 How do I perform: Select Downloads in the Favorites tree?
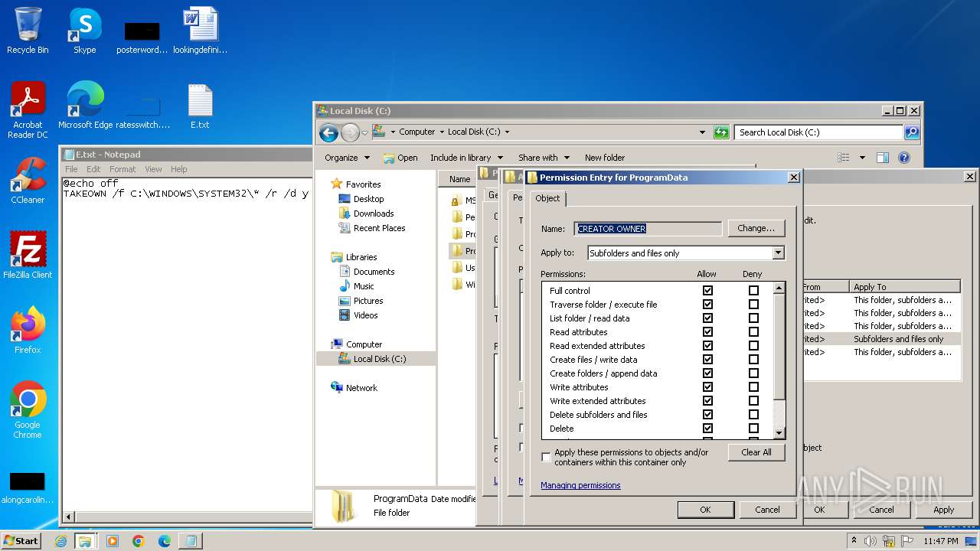click(374, 214)
